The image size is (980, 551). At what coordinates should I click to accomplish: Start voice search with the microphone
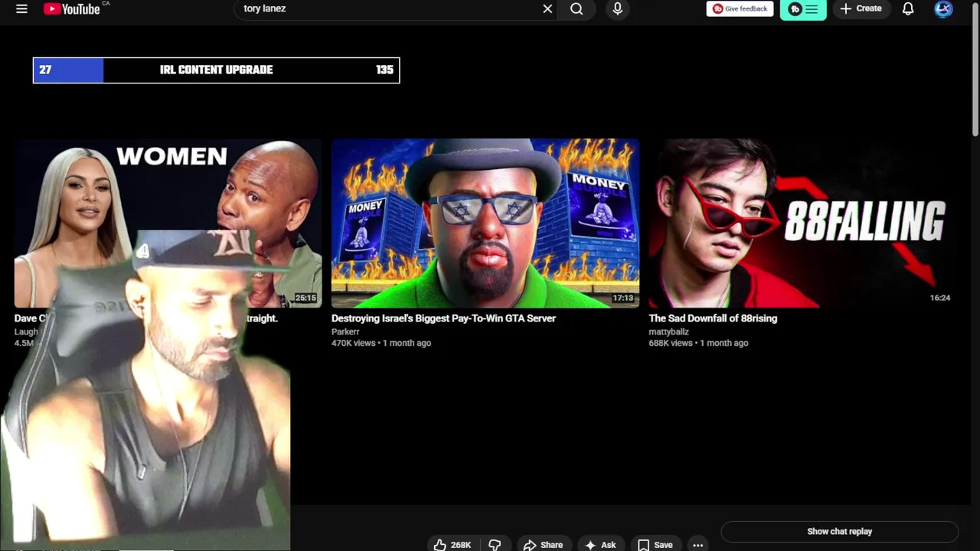coord(617,8)
